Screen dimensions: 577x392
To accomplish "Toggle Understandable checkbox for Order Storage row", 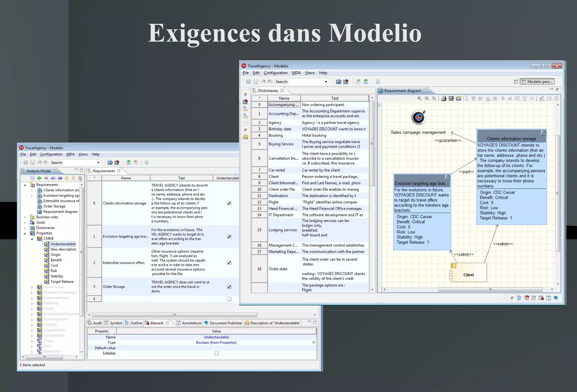I will pos(229,287).
